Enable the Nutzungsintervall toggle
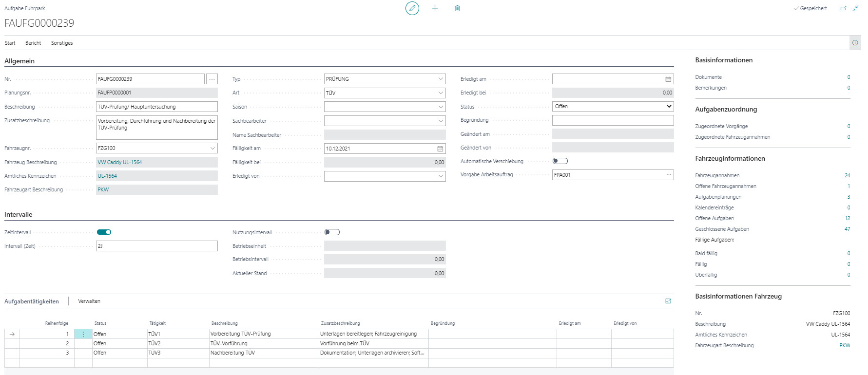868x375 pixels. [x=332, y=232]
